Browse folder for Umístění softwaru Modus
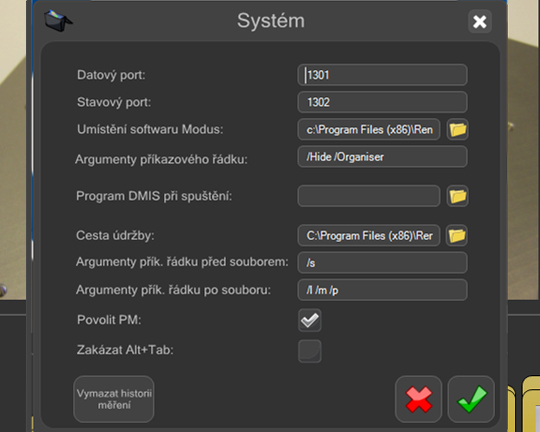Screen dimensions: 540x432 [x=457, y=130]
